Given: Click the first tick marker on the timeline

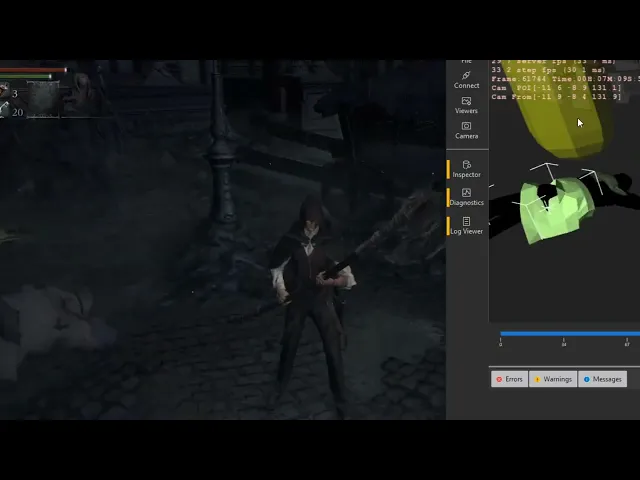Looking at the screenshot, I should point(500,342).
